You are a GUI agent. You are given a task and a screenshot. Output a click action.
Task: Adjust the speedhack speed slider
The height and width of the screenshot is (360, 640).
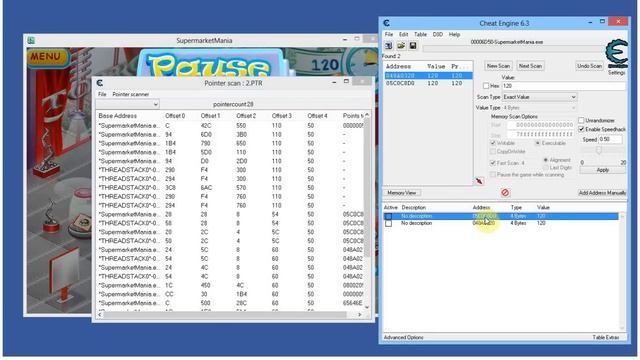(598, 151)
